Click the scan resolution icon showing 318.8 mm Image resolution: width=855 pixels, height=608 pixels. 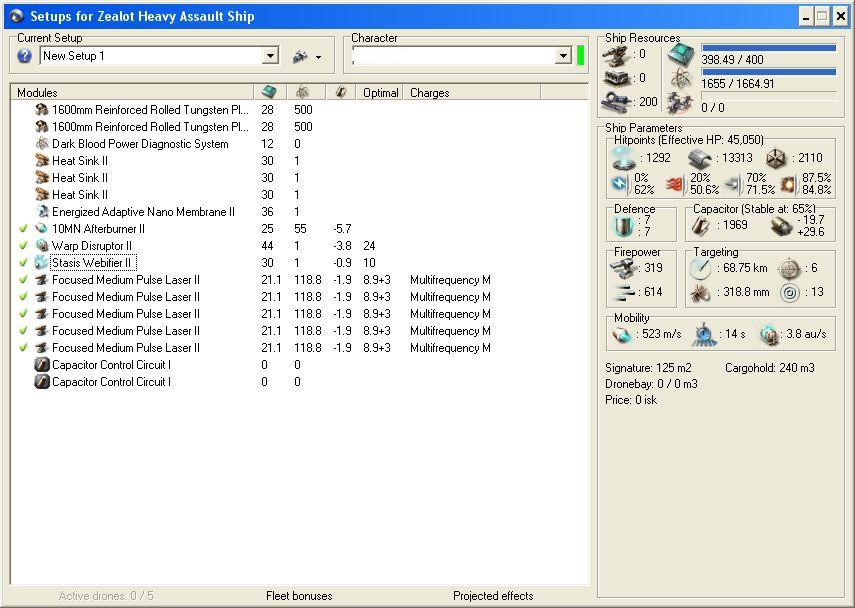(x=700, y=293)
